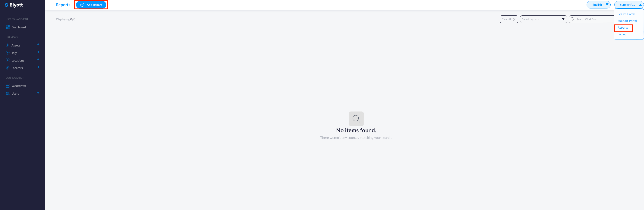This screenshot has width=644, height=210.
Task: Click the search magnifier icon
Action: 573,19
